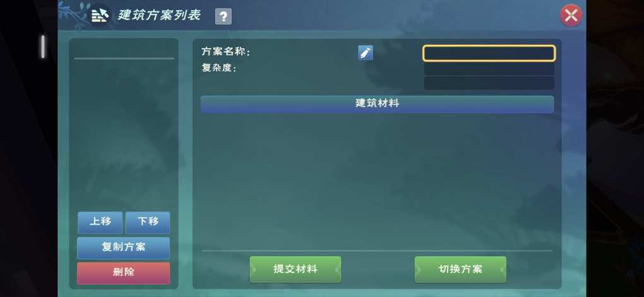Click the 建筑方案列表 title text
The width and height of the screenshot is (644, 297).
click(x=159, y=16)
